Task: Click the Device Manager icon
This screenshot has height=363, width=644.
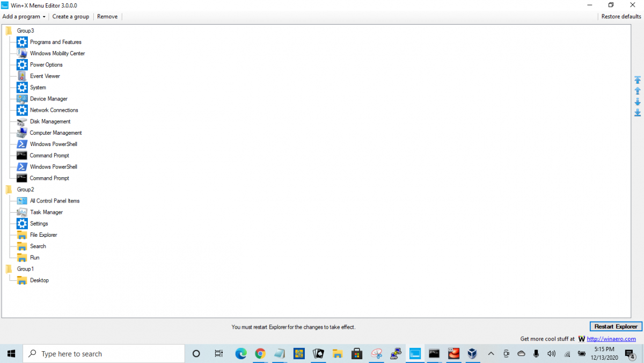Action: pyautogui.click(x=22, y=99)
